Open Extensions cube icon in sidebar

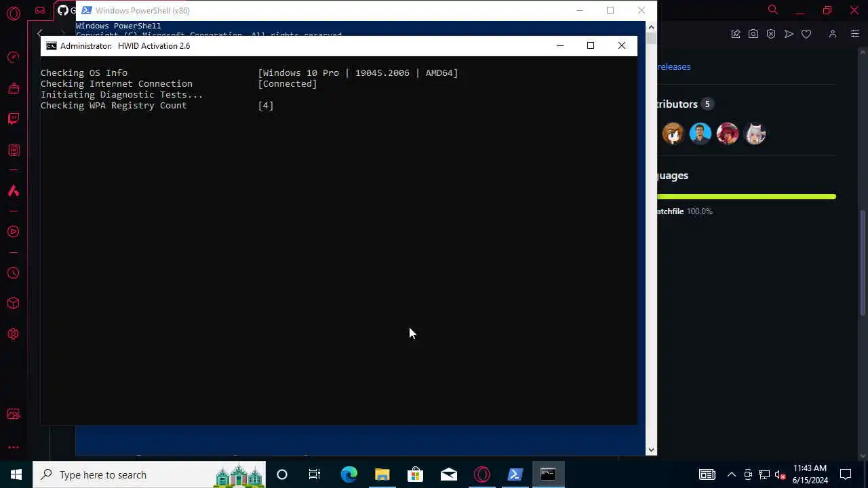(x=13, y=304)
